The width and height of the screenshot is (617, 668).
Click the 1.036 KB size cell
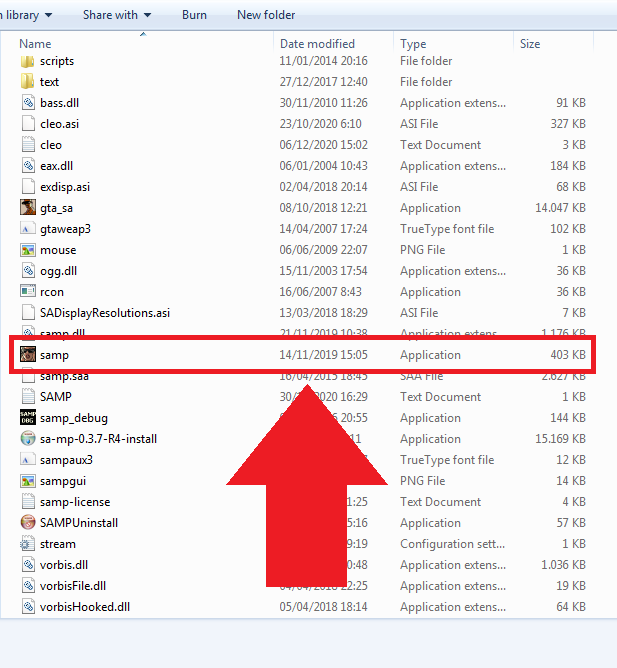click(x=563, y=564)
